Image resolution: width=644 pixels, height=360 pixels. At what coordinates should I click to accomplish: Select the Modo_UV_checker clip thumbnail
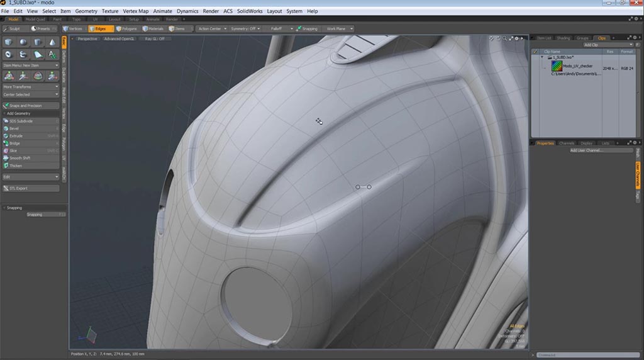pos(557,66)
